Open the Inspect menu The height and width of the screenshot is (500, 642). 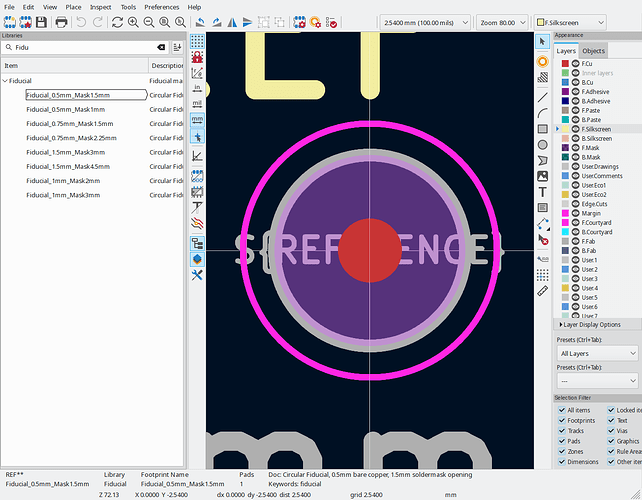click(x=101, y=6)
